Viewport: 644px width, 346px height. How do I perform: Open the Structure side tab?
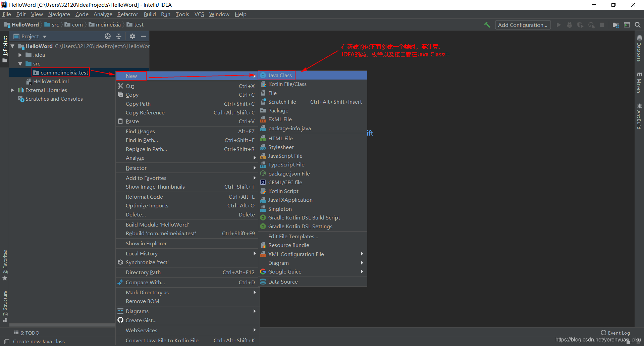[x=5, y=306]
